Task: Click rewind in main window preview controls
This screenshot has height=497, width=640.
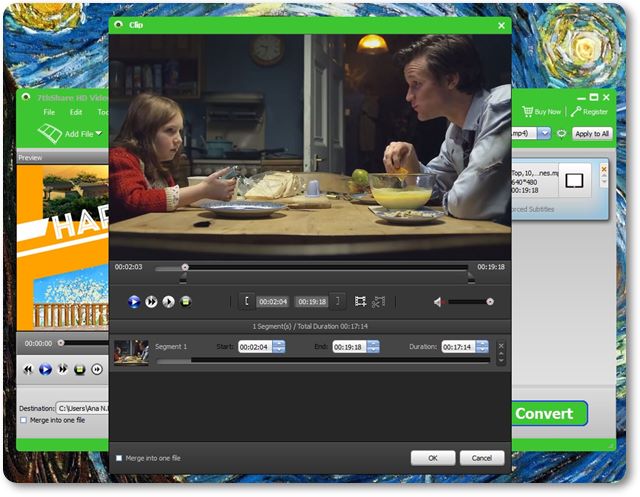Action: click(28, 370)
